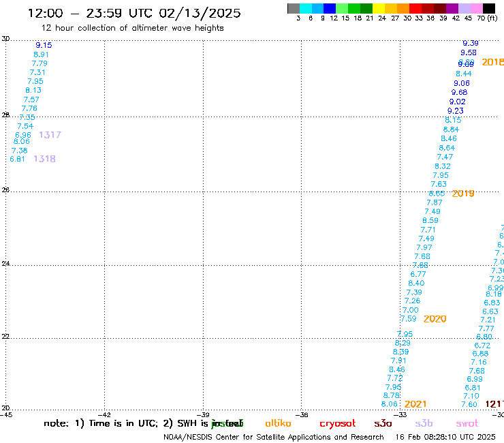Click the 7.47 wave height reading
504x443 pixels.
pos(445,157)
